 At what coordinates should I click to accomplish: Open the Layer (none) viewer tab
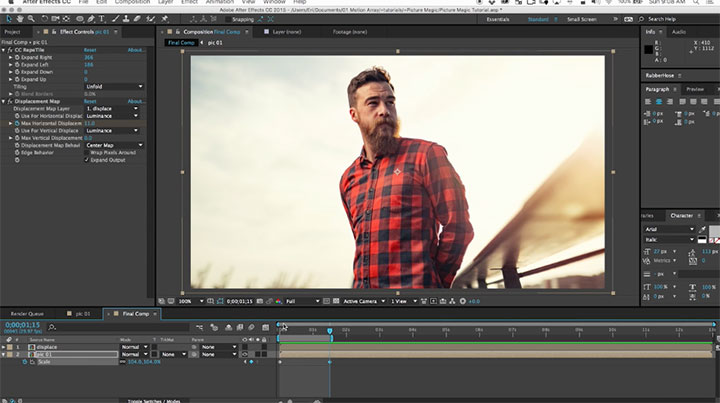pyautogui.click(x=287, y=32)
